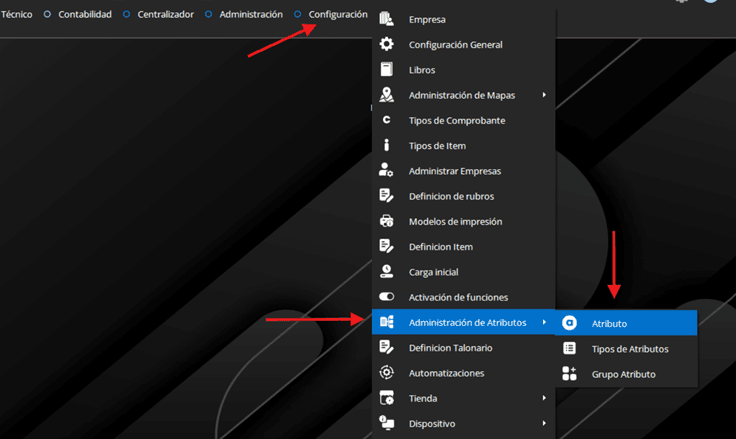Open Definicion Talonario entry

click(x=450, y=348)
